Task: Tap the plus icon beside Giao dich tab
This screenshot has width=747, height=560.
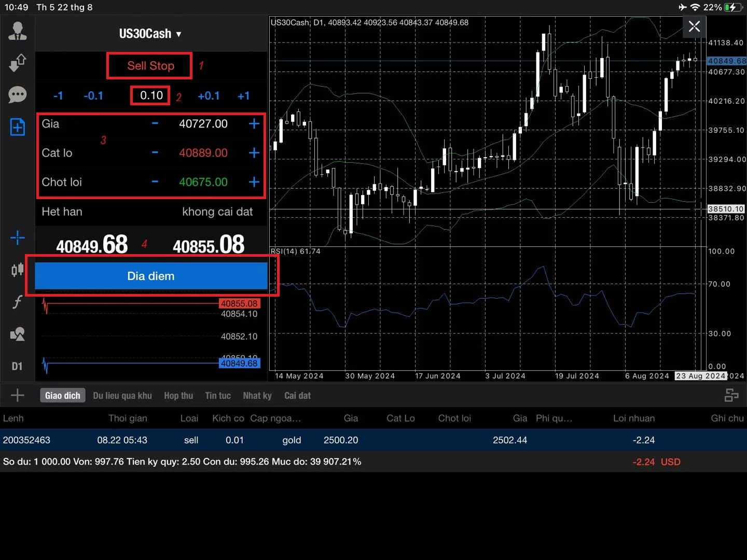Action: pyautogui.click(x=18, y=395)
